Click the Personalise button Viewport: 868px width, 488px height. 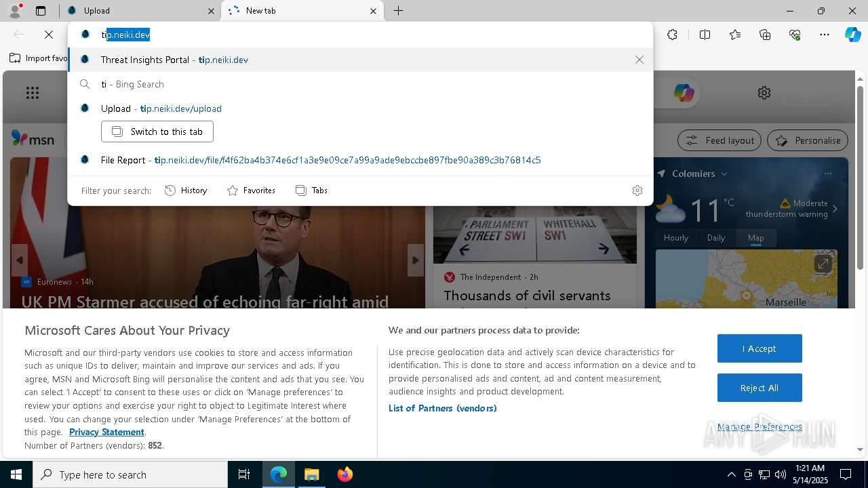(x=808, y=140)
